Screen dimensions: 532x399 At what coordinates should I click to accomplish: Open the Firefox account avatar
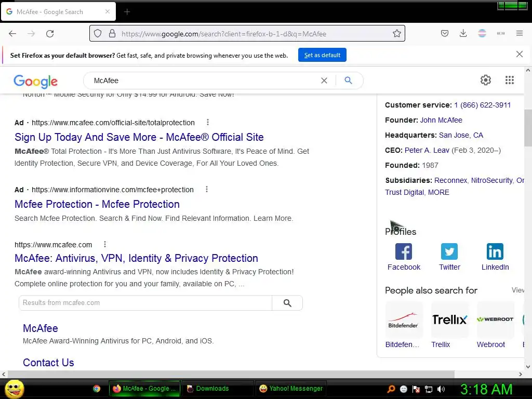tap(482, 33)
